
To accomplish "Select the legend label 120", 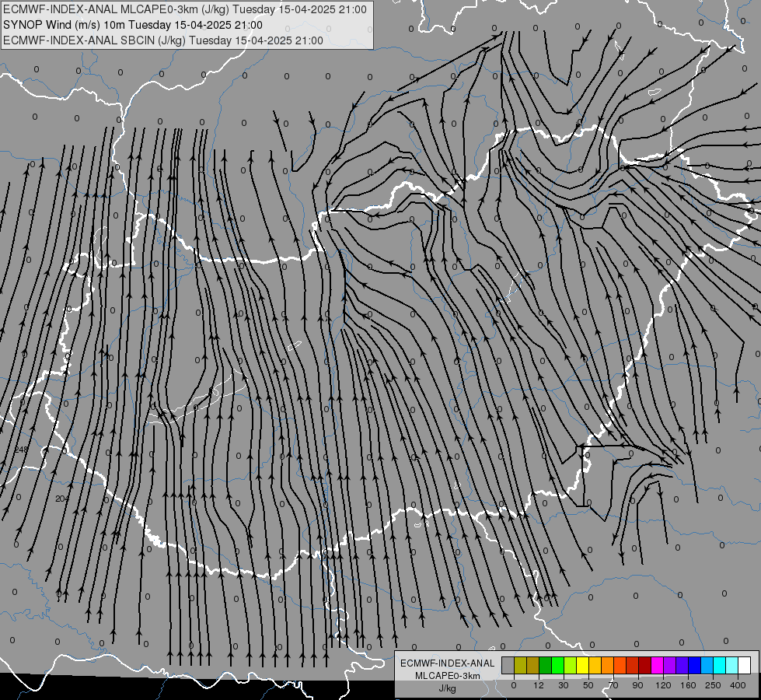I will (663, 685).
